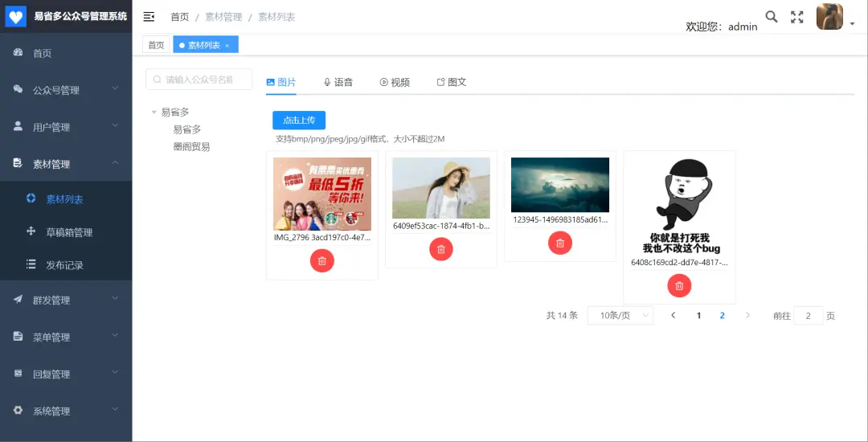Screen dimensions: 868x442
Task: Toggle the sidebar collapse hamburger icon
Action: [x=149, y=17]
